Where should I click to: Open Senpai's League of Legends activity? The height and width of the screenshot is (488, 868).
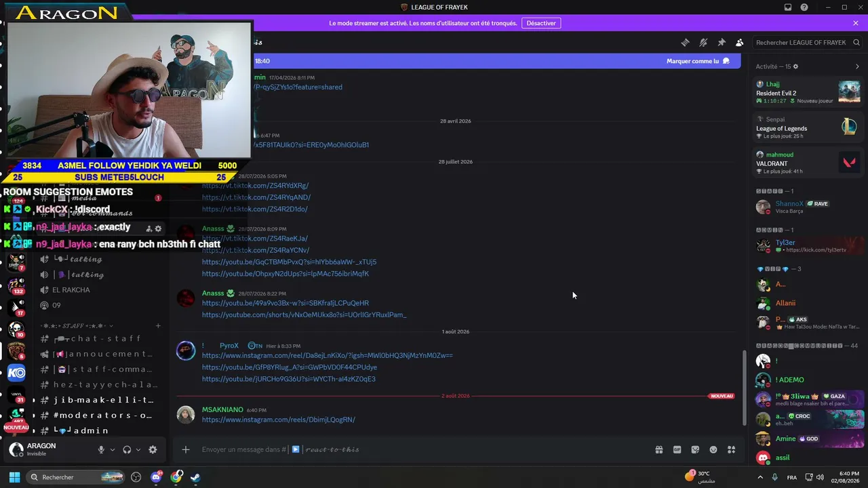pos(808,127)
